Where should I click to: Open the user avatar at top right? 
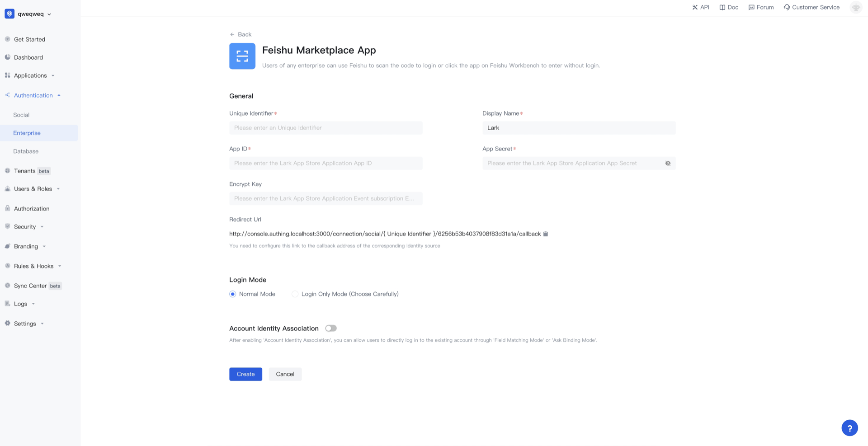[856, 7]
